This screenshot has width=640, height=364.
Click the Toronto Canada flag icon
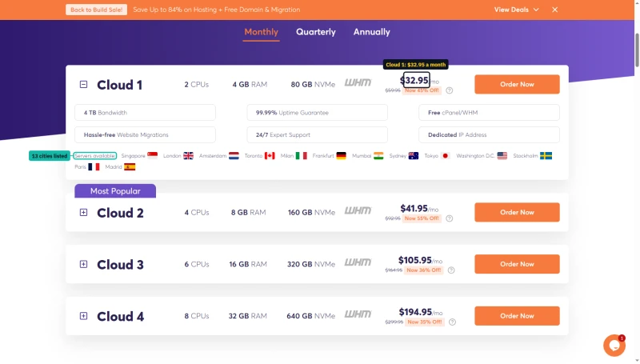(x=270, y=155)
